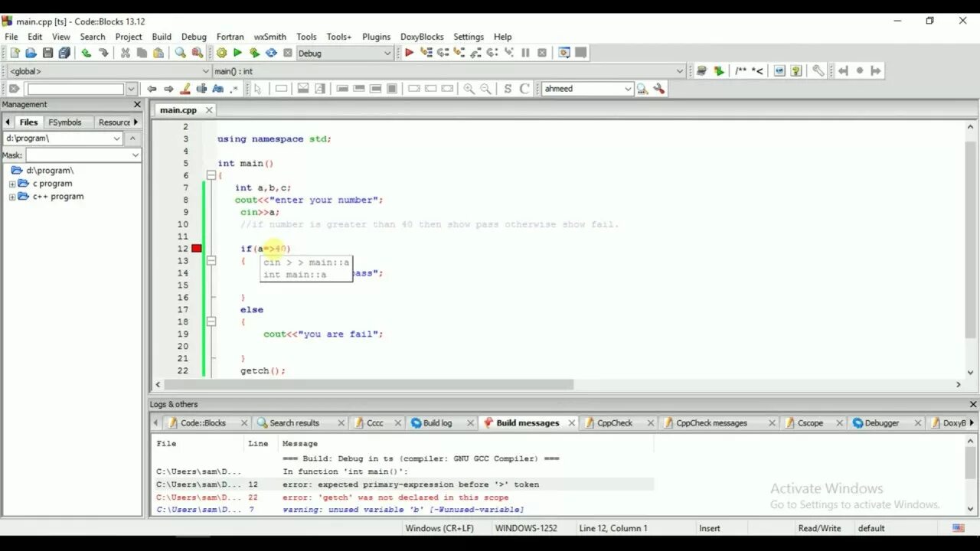
Task: Open the wxSmith menu
Action: point(270,37)
